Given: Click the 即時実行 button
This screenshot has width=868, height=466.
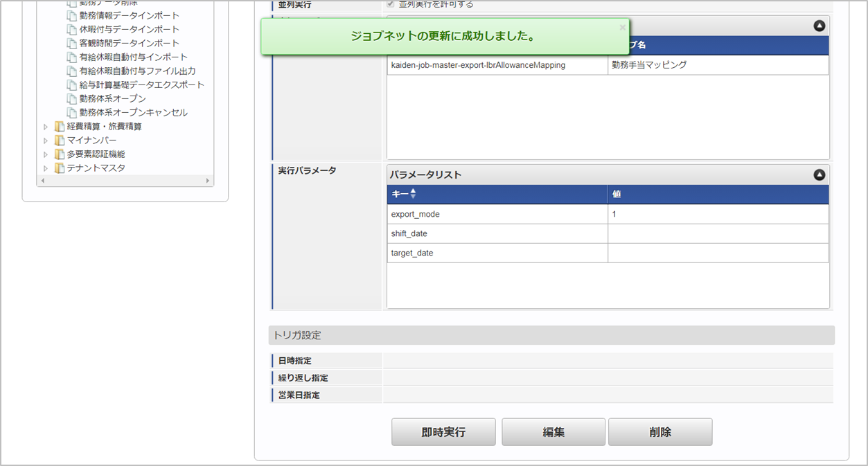Looking at the screenshot, I should [x=443, y=432].
